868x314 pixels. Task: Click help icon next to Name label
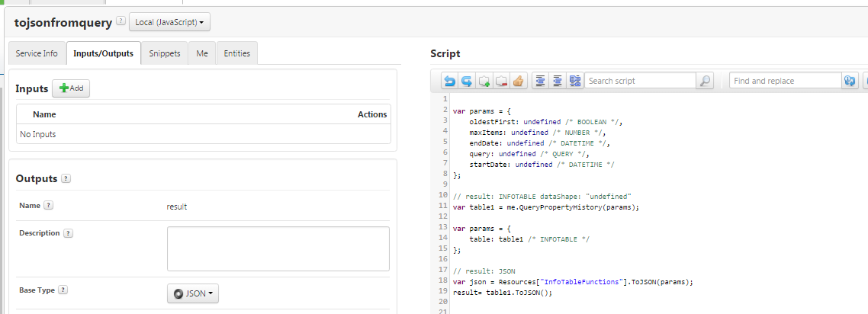48,205
